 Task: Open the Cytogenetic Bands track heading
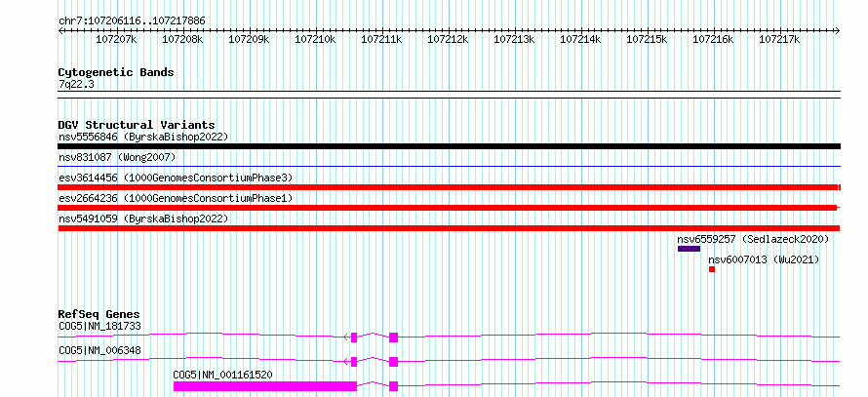point(116,72)
